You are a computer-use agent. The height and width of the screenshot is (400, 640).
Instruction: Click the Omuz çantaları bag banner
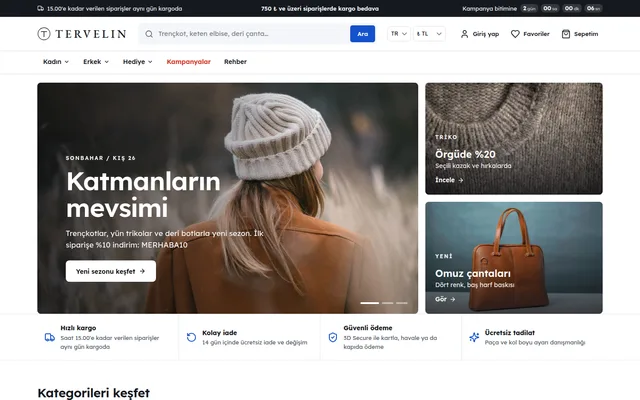(x=514, y=258)
